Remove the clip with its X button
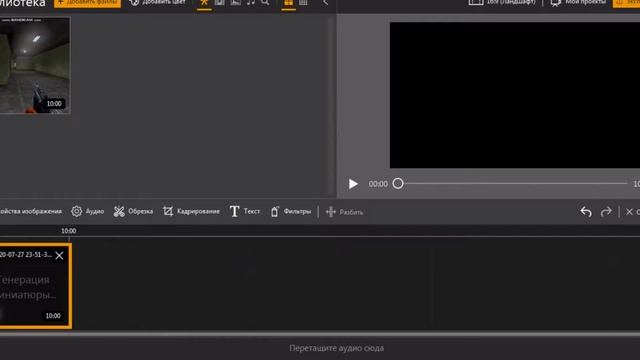Screen dimensions: 640x360 [59, 256]
